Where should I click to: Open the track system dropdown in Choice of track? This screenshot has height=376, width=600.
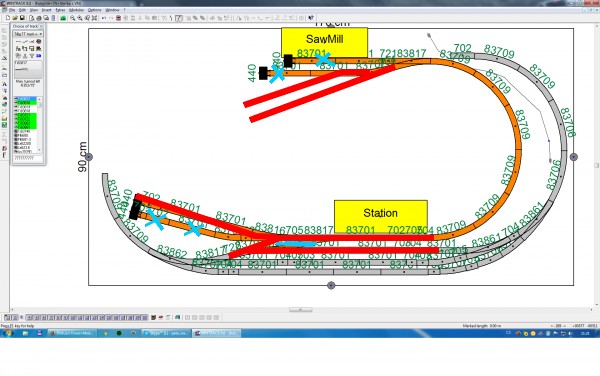pyautogui.click(x=28, y=34)
